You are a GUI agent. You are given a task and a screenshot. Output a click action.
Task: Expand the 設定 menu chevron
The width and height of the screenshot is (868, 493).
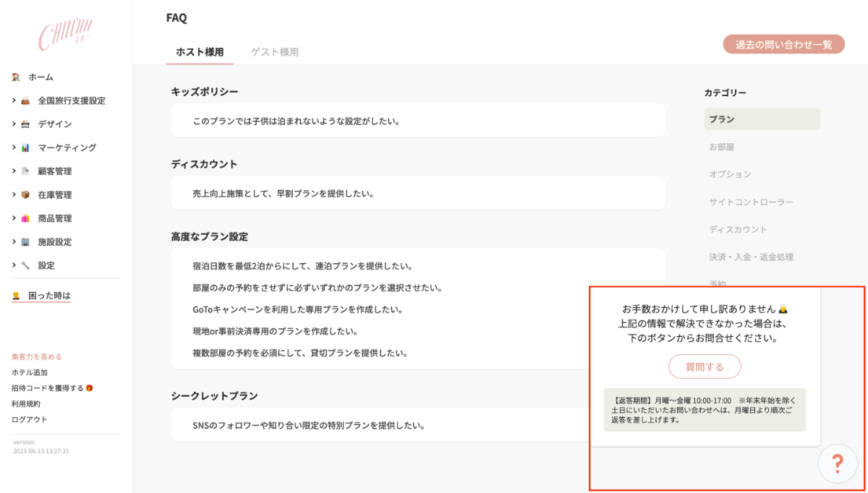14,265
